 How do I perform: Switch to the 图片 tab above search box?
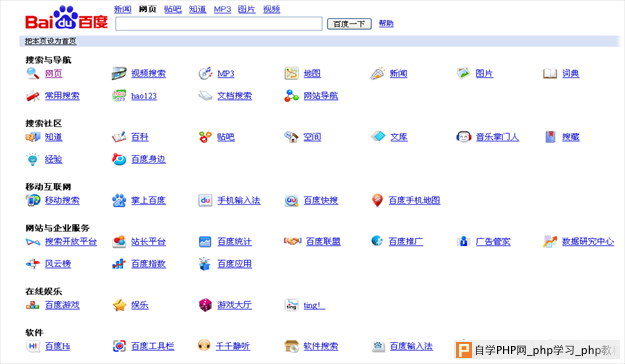pos(246,9)
